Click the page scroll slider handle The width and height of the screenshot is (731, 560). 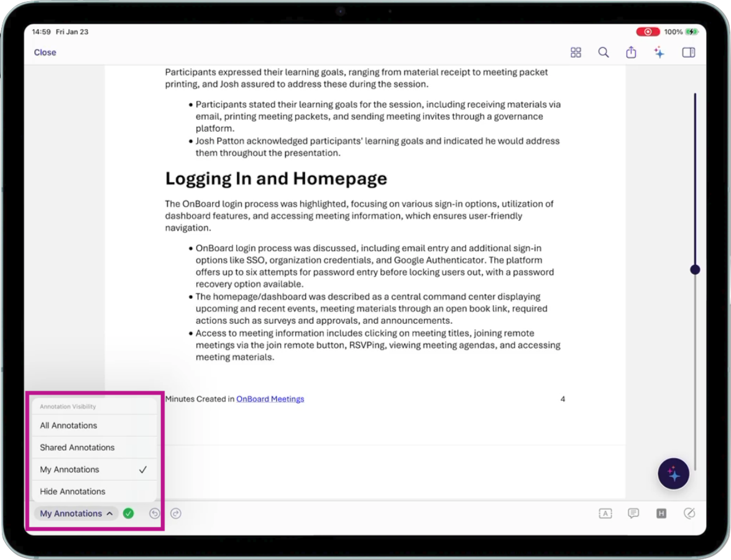(695, 270)
